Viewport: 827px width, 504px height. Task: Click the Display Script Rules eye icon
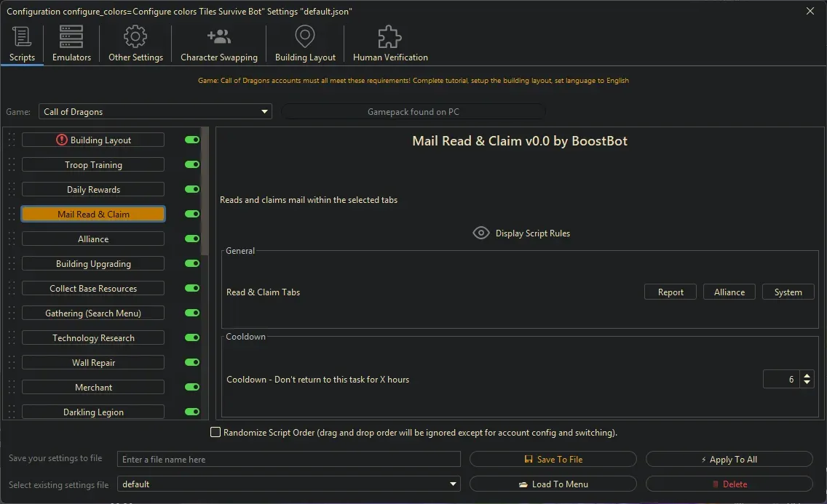pos(480,233)
